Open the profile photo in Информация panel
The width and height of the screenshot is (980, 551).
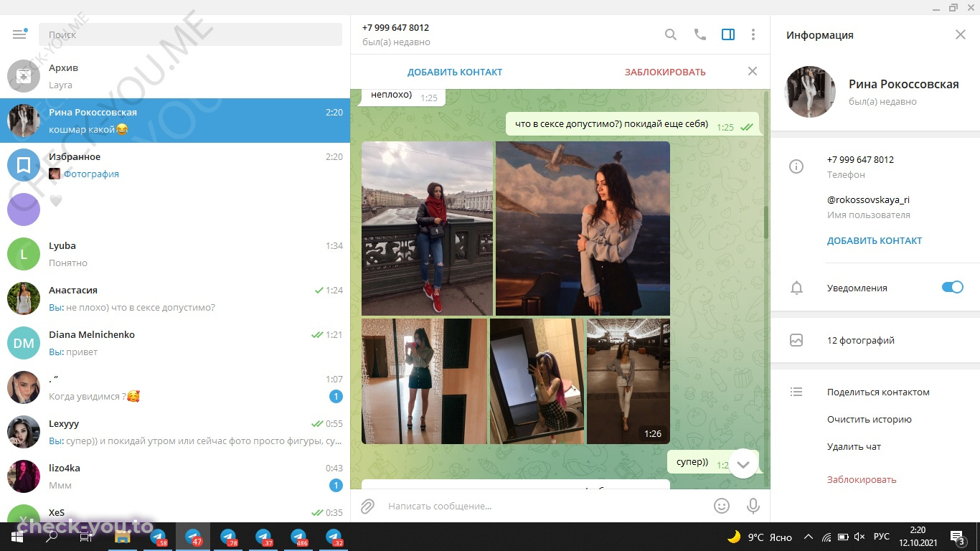tap(811, 92)
